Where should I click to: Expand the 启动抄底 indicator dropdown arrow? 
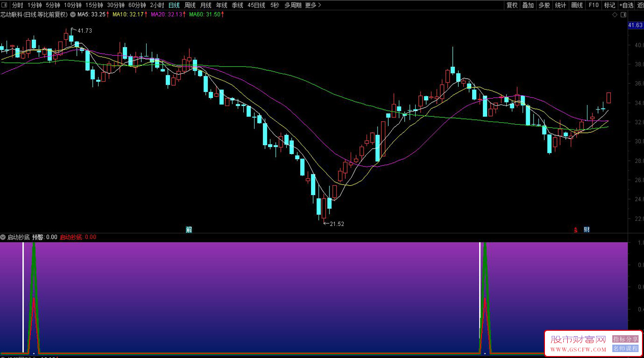click(3, 237)
